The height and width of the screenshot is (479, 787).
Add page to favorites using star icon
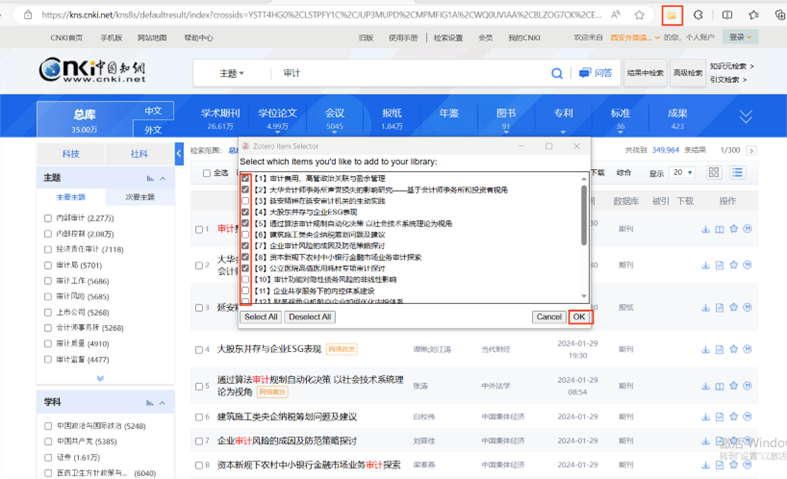[x=639, y=15]
